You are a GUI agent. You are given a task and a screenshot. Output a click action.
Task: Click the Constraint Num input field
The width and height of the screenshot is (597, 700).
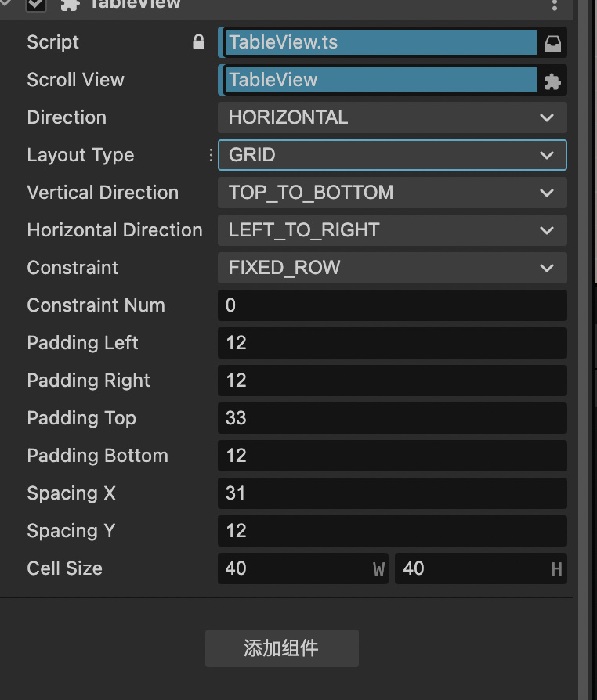tap(392, 305)
